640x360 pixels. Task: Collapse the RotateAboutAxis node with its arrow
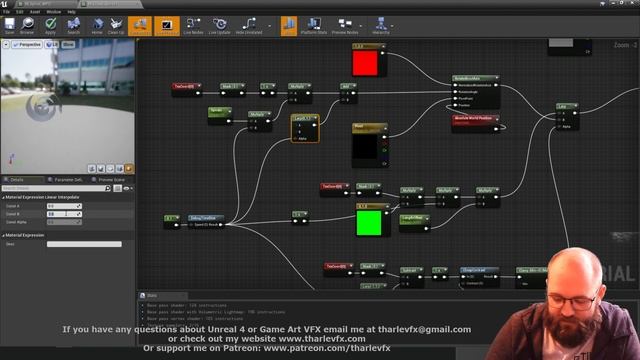tap(497, 78)
